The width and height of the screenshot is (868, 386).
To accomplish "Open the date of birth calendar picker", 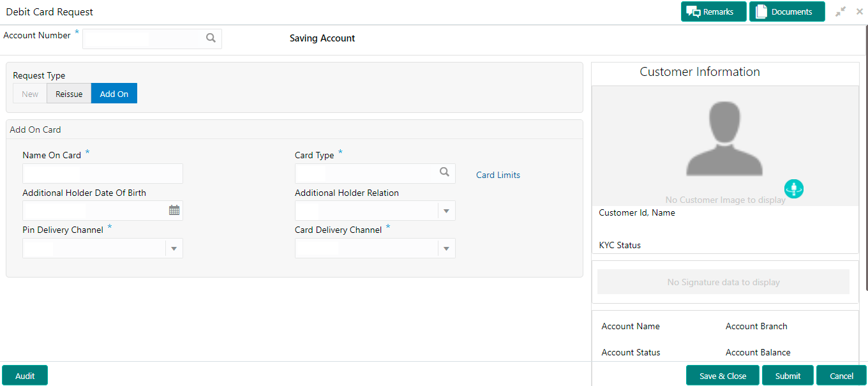I will click(174, 210).
